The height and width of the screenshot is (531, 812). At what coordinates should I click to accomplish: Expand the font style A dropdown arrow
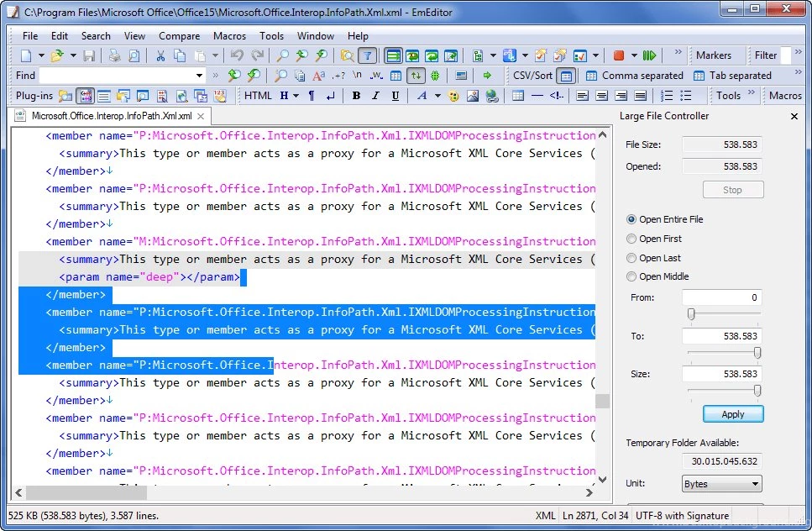point(437,95)
